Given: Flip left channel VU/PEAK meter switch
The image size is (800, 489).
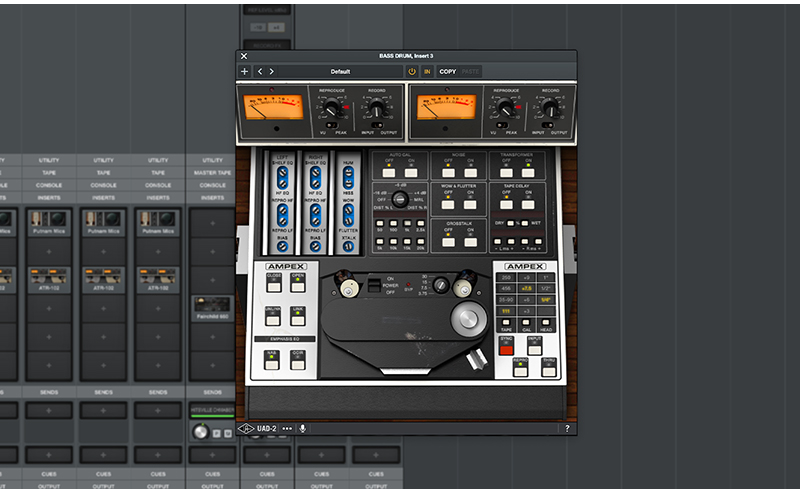Looking at the screenshot, I should click(x=332, y=125).
